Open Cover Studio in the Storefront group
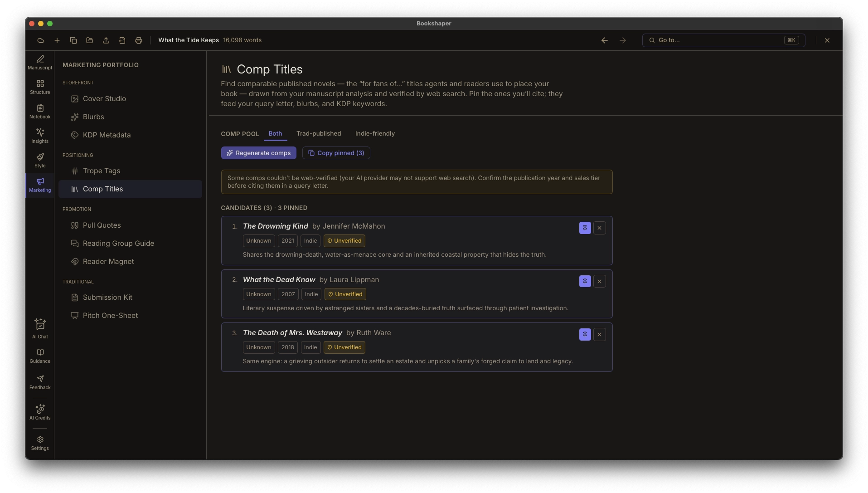The width and height of the screenshot is (868, 493). click(x=130, y=99)
